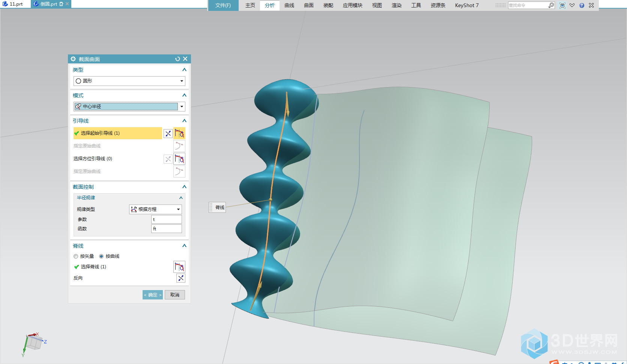
Task: Click the 反向 reverse direction icon
Action: 181,278
